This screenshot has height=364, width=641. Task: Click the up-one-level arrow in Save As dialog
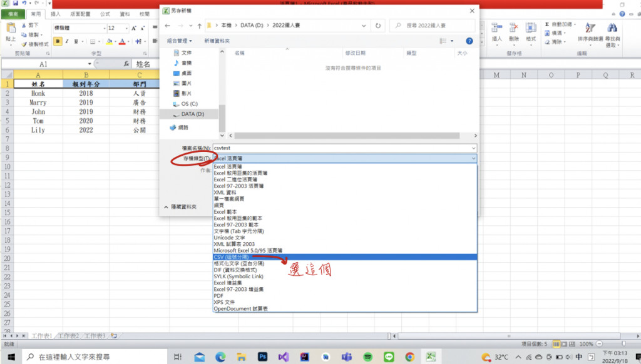tap(199, 25)
